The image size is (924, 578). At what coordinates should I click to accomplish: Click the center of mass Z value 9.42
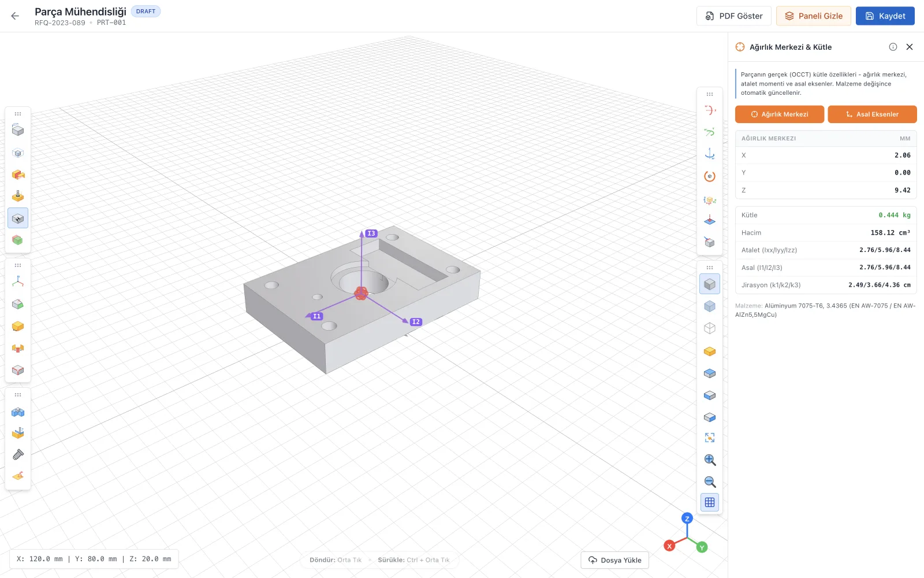(903, 190)
